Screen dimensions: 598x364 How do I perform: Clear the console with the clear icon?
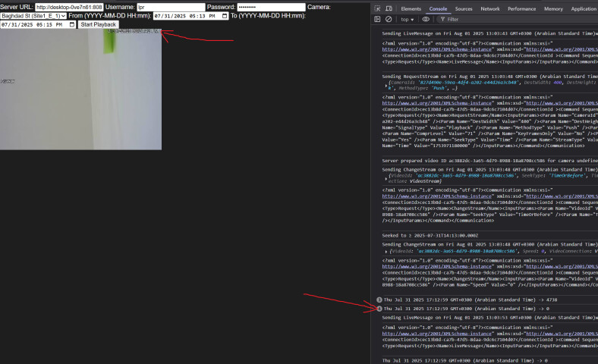click(389, 19)
